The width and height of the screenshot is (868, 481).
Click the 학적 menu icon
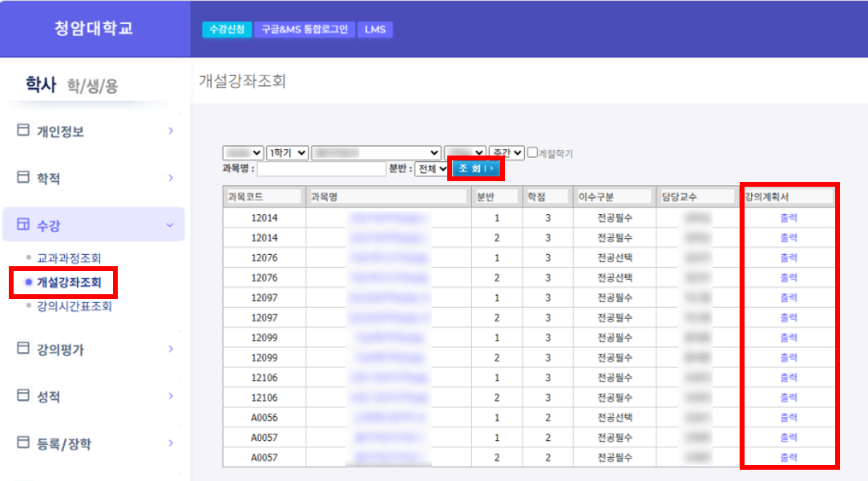(22, 177)
